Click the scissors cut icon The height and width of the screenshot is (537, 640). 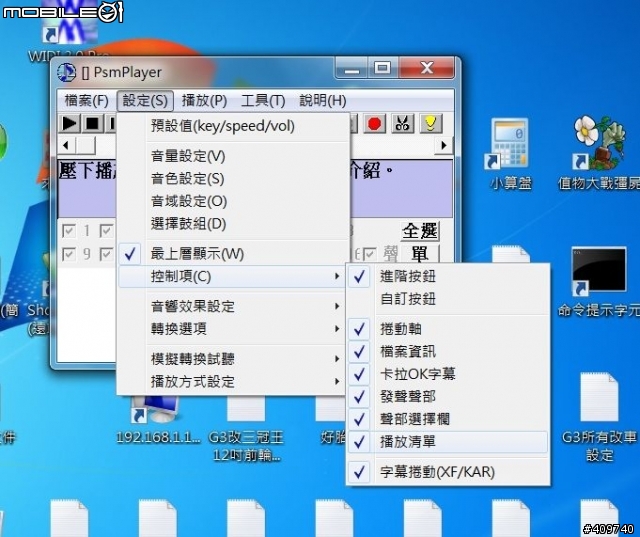click(x=402, y=123)
